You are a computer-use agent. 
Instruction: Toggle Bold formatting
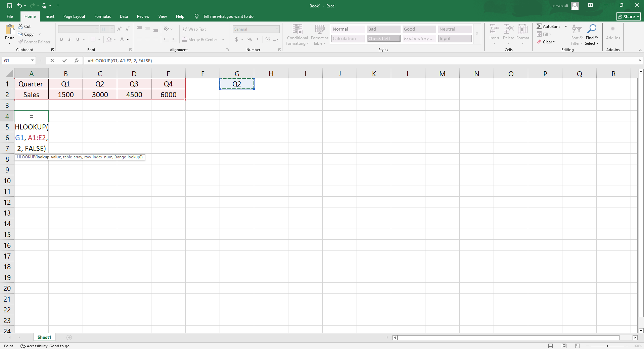61,39
